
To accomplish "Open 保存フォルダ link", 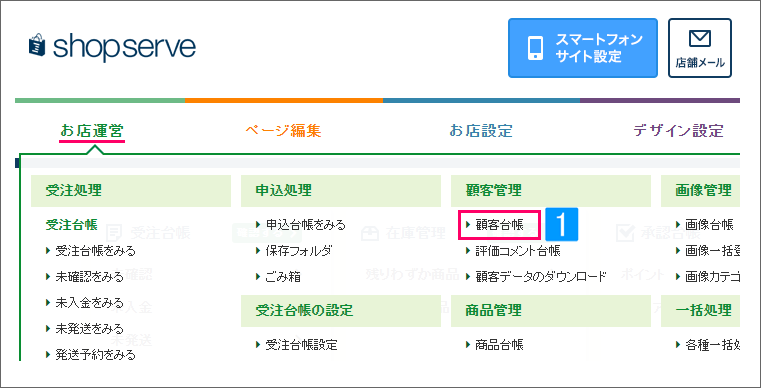I will pos(294,251).
